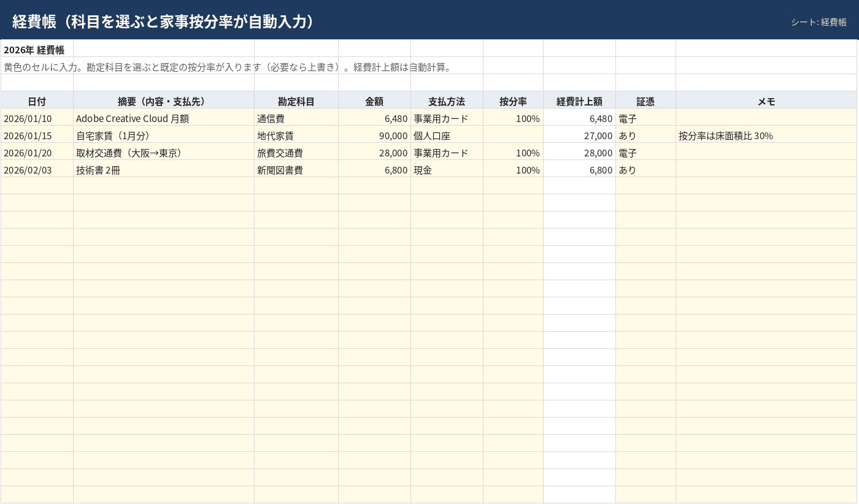Click the 金額 cell in the 取材交通費 row

(x=374, y=152)
